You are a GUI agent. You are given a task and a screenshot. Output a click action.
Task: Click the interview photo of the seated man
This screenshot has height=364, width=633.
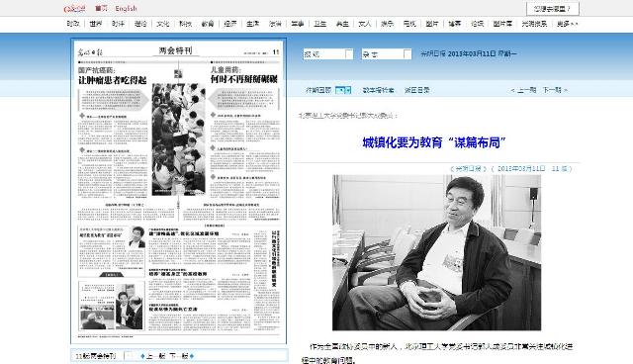tap(436, 252)
